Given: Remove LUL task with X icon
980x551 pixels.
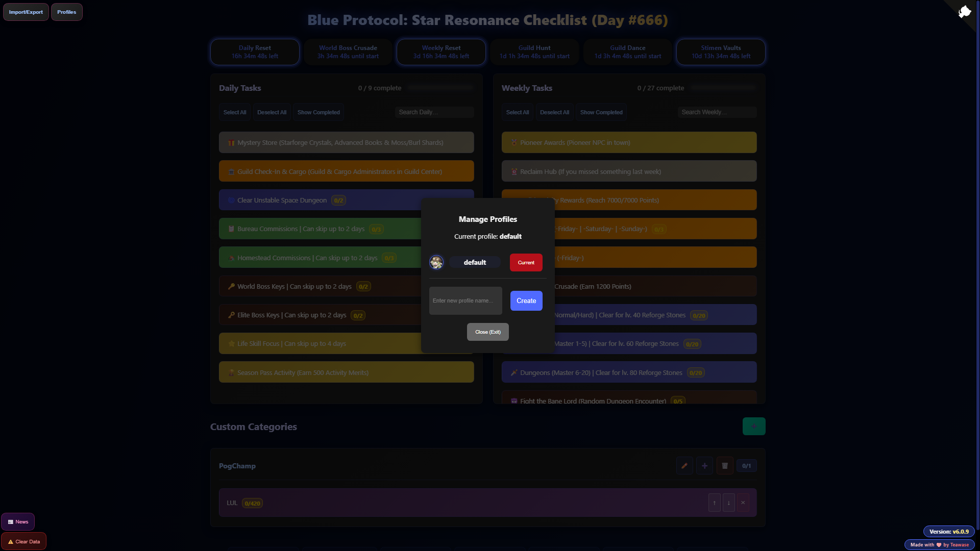Looking at the screenshot, I should pos(743,503).
